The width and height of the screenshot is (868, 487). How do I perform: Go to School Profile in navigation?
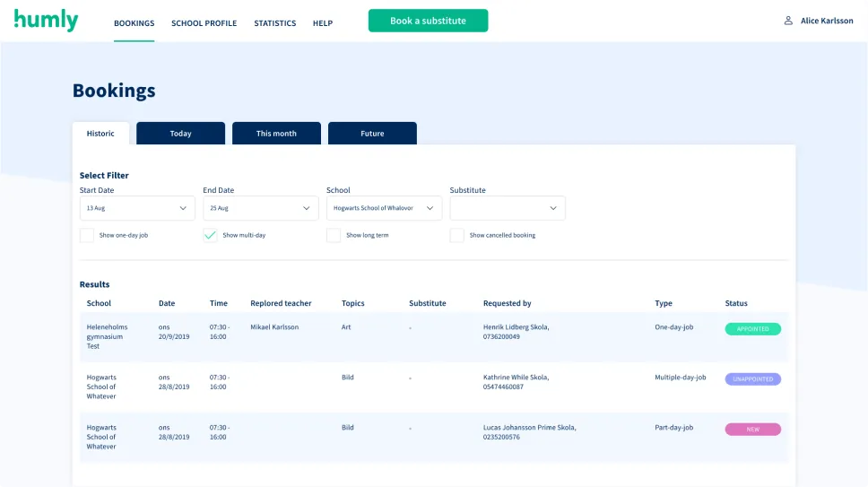click(x=204, y=23)
